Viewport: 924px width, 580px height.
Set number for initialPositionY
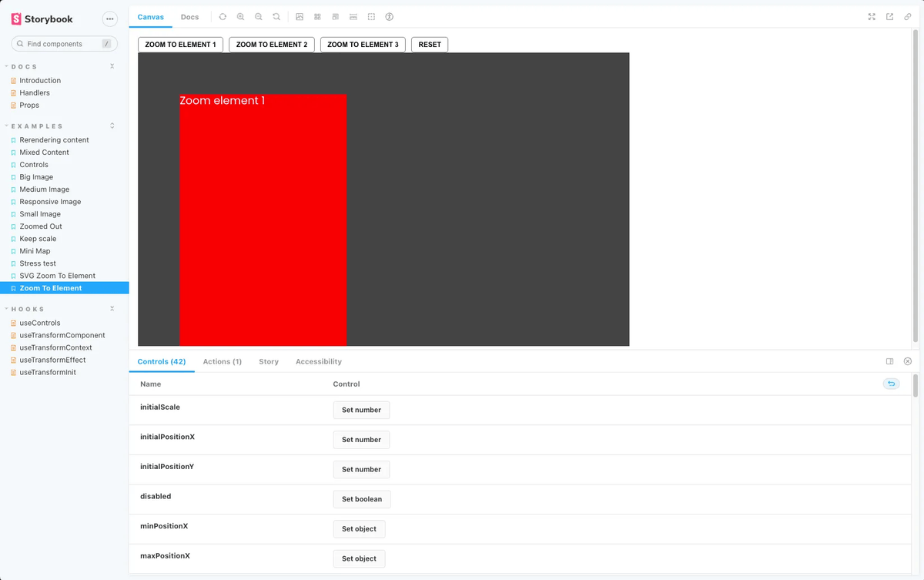point(361,469)
